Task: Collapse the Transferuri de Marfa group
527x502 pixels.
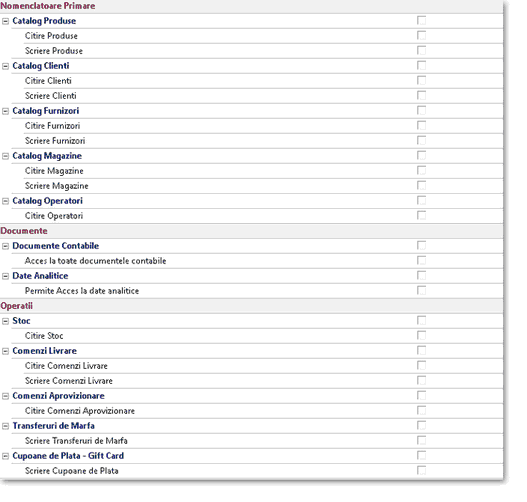Action: click(5, 426)
